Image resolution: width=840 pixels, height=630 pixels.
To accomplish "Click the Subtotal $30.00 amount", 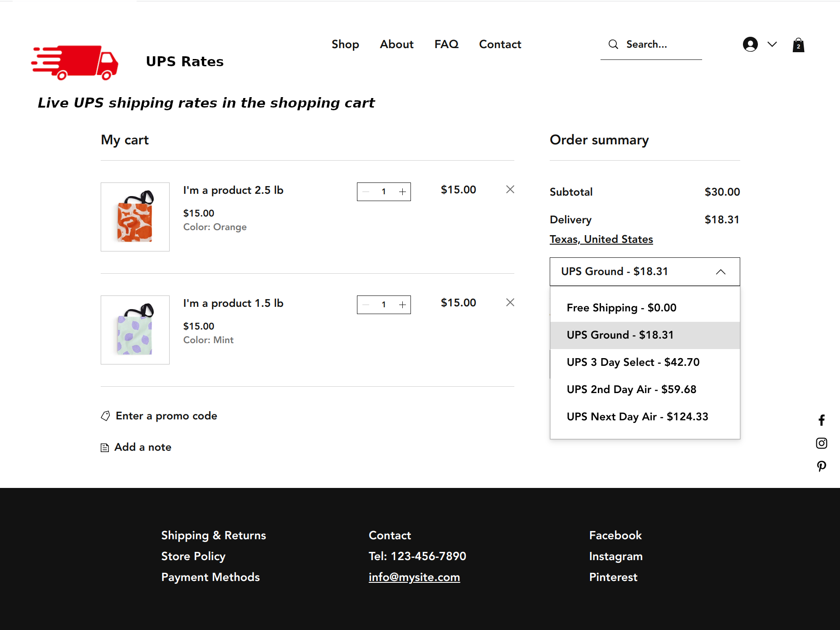I will tap(722, 192).
